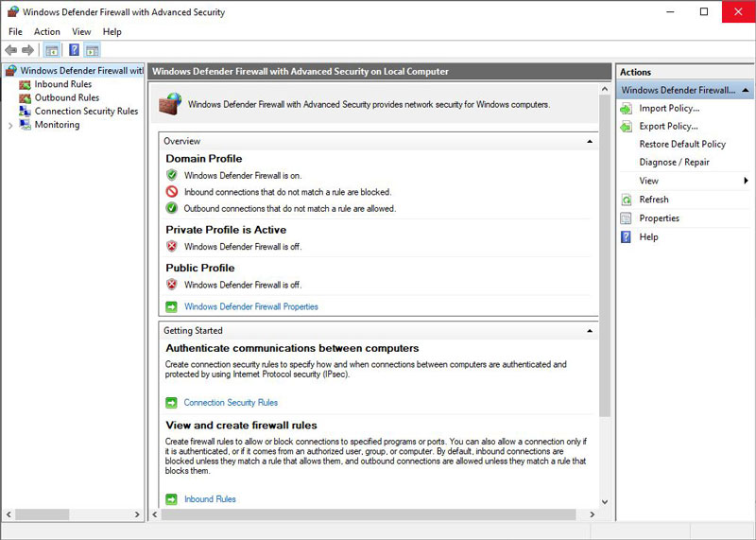Click red blocked icon beside Inbound connections text
Image resolution: width=756 pixels, height=540 pixels.
point(172,192)
